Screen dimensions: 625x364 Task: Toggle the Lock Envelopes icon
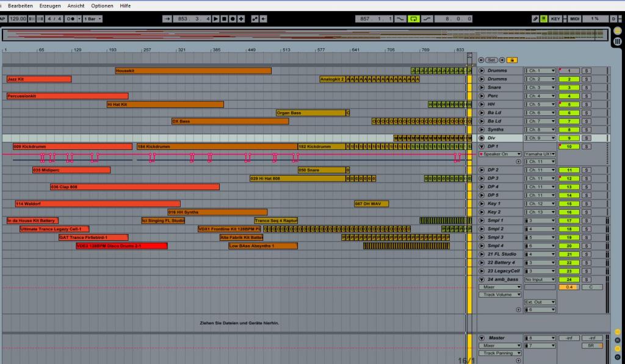coord(512,60)
